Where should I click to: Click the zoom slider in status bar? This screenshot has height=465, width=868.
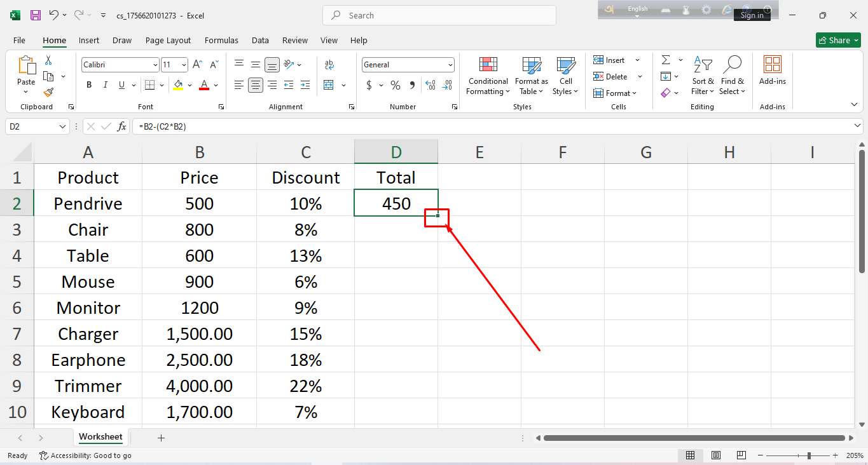click(x=808, y=455)
